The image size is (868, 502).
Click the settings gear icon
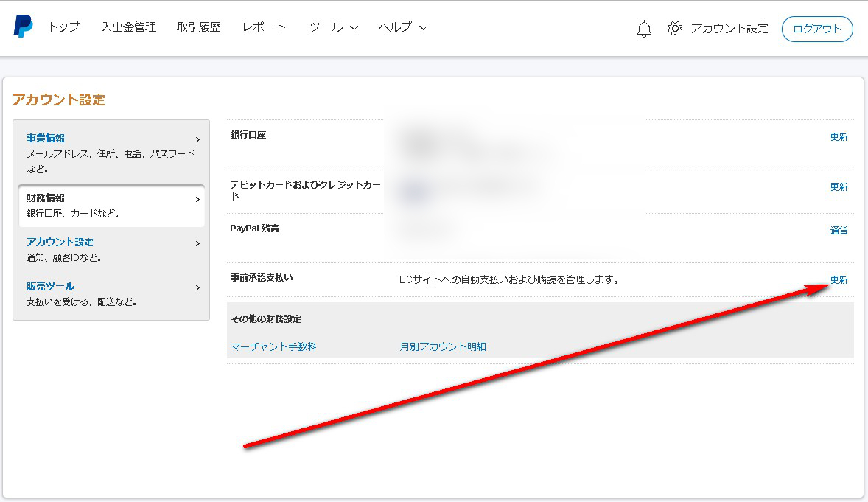pos(673,28)
